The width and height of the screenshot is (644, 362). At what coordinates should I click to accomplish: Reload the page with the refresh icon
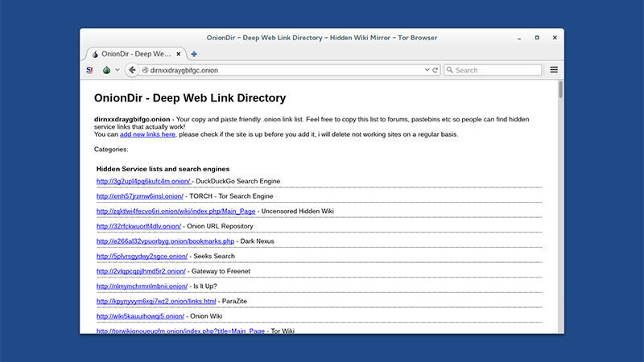(436, 70)
